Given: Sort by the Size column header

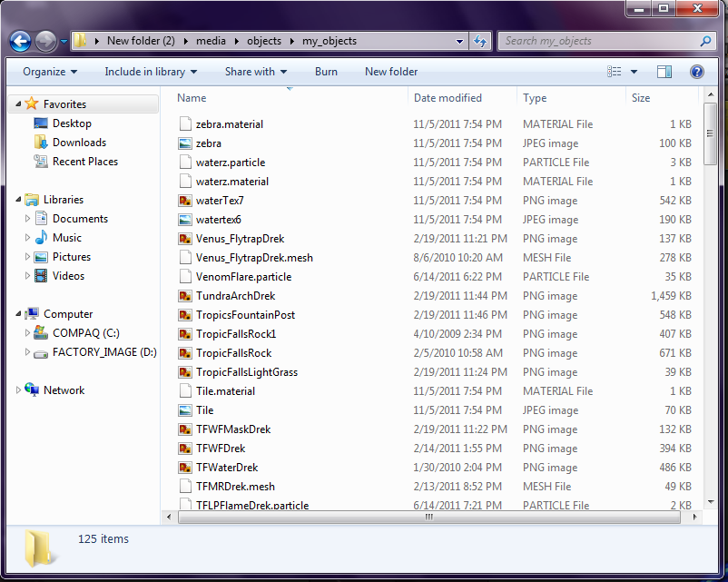Looking at the screenshot, I should click(641, 98).
